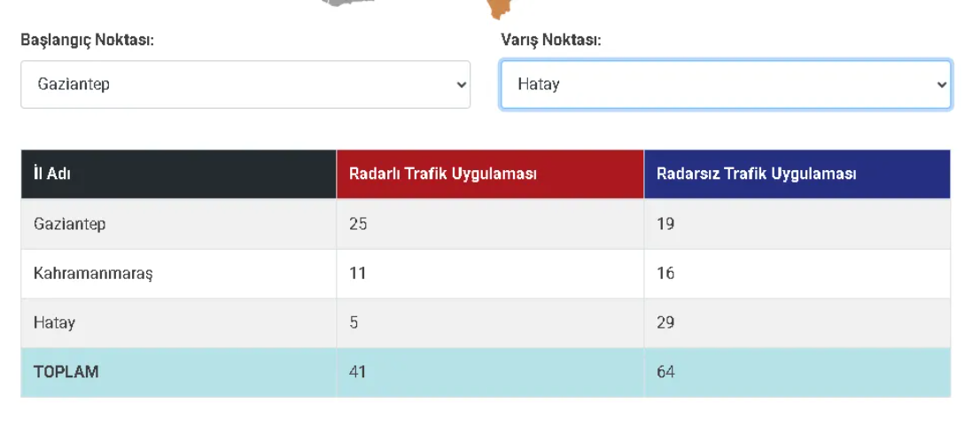Open the Varış Noktası dropdown showing Hatay
This screenshot has width=980, height=427.
726,84
